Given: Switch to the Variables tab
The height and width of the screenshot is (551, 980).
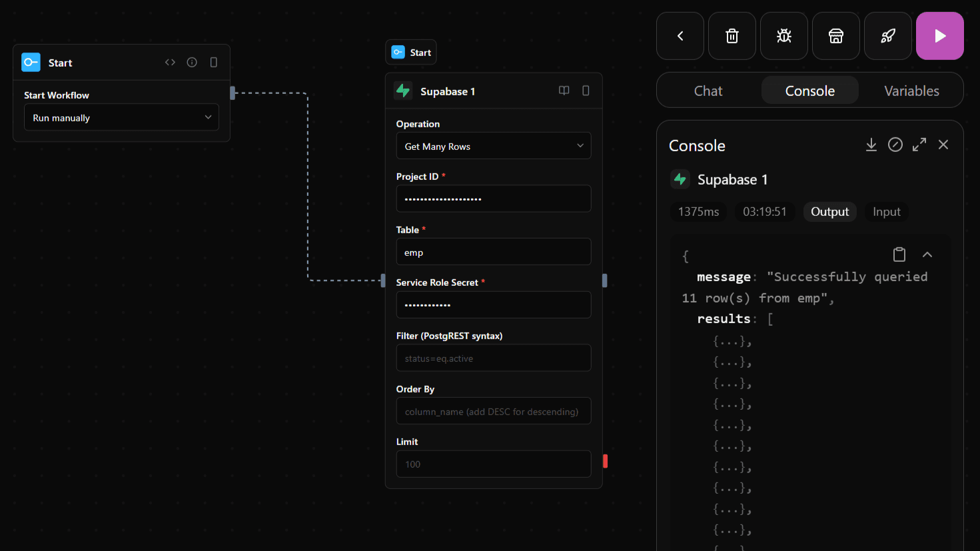Looking at the screenshot, I should [x=911, y=91].
